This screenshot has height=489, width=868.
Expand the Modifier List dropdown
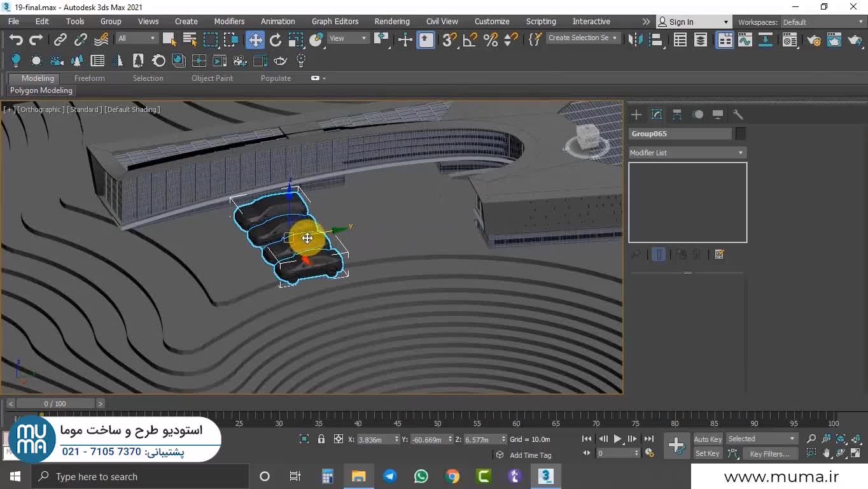[687, 153]
